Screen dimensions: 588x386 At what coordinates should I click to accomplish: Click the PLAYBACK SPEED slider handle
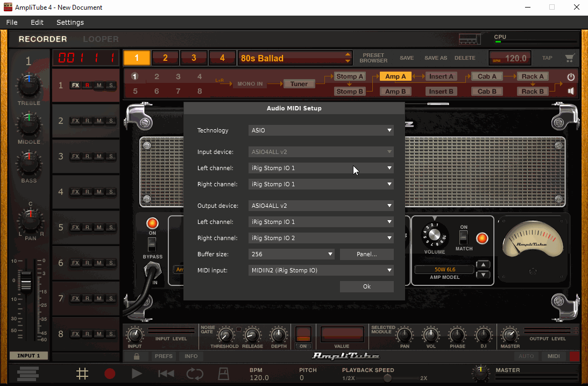tap(387, 378)
